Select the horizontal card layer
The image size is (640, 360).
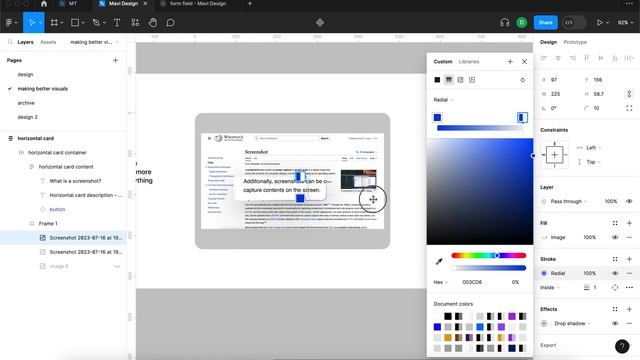pos(36,138)
